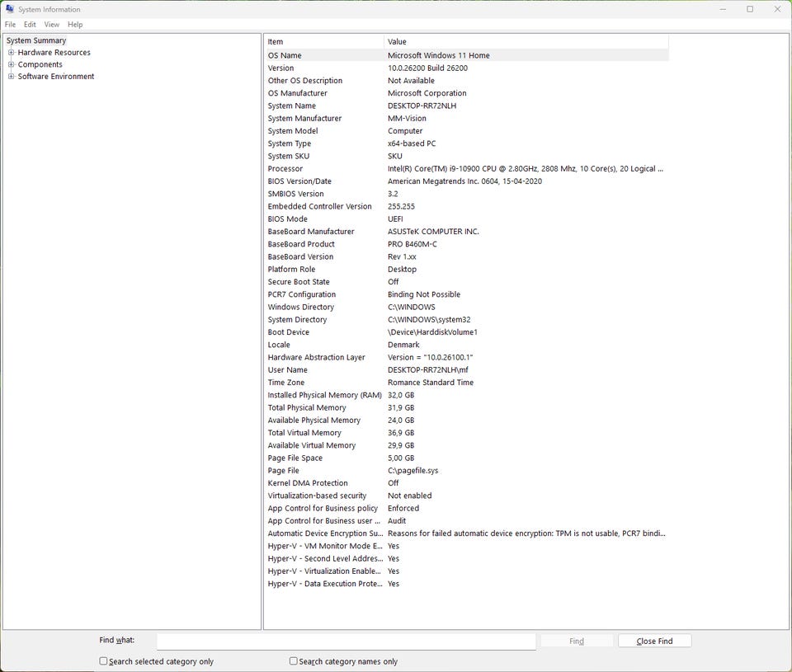Screen dimensions: 792x672
Task: Select the Windows Directory row
Action: [466, 307]
